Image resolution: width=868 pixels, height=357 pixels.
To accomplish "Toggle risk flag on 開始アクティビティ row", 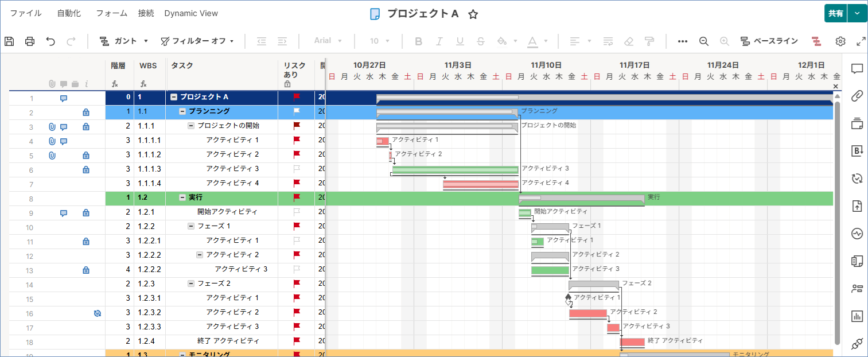I will pos(297,212).
